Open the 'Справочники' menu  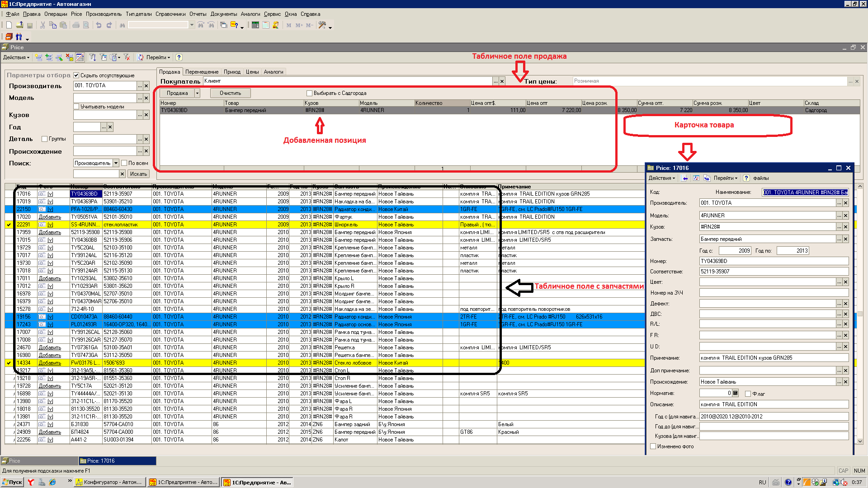170,14
